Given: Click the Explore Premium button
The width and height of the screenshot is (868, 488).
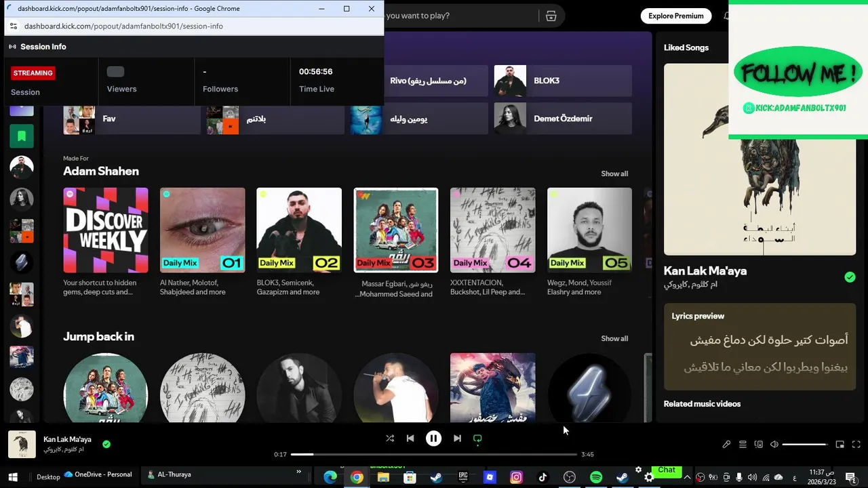Looking at the screenshot, I should coord(675,16).
